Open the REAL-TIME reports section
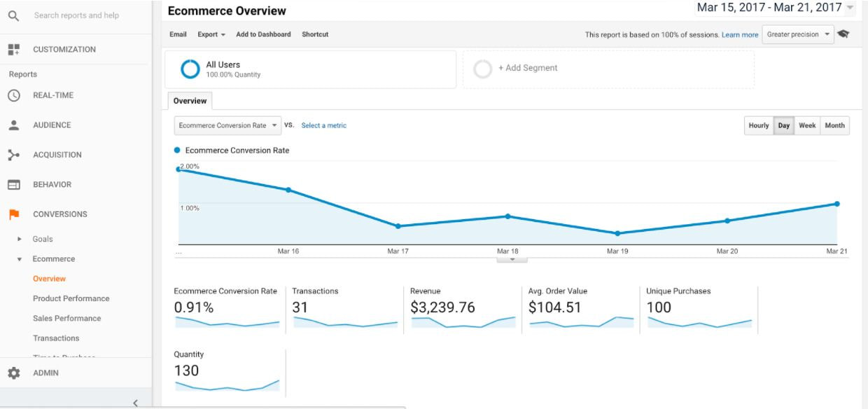 click(x=53, y=96)
